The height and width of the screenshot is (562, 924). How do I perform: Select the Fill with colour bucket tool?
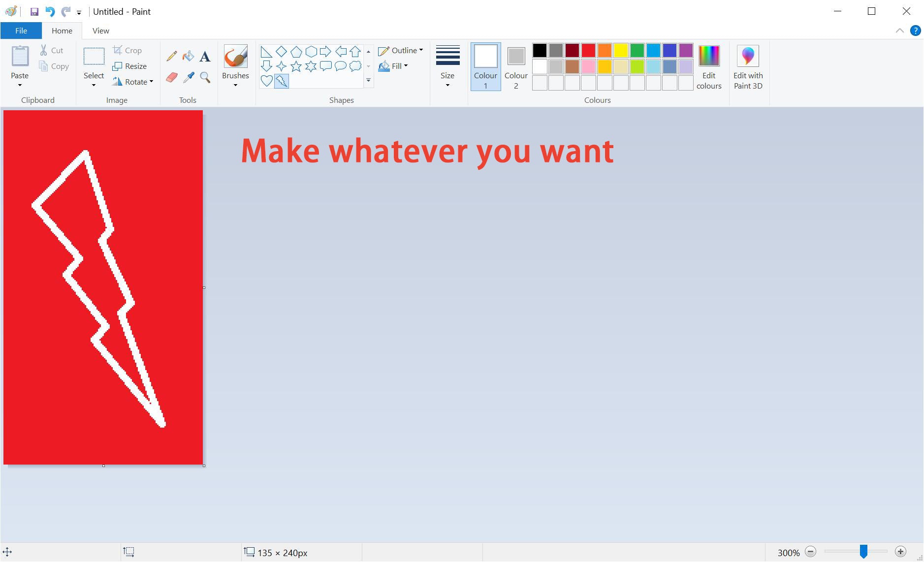(188, 56)
